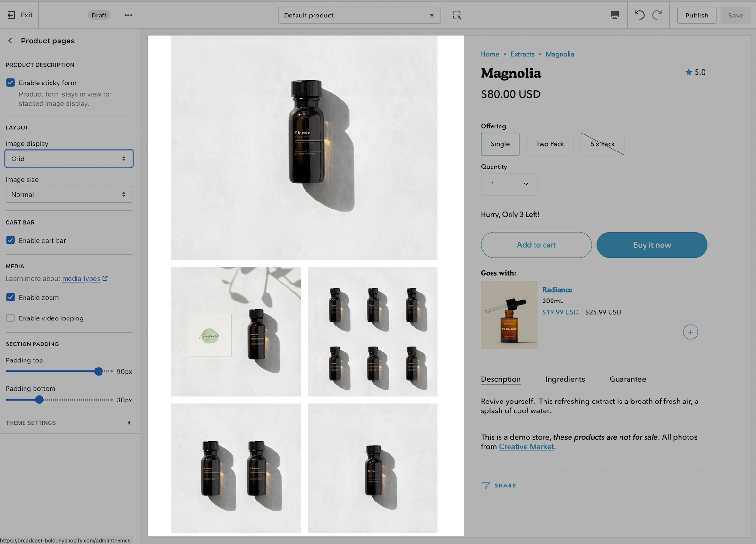This screenshot has width=756, height=544.
Task: Click the Exit icon in top bar
Action: tap(11, 15)
